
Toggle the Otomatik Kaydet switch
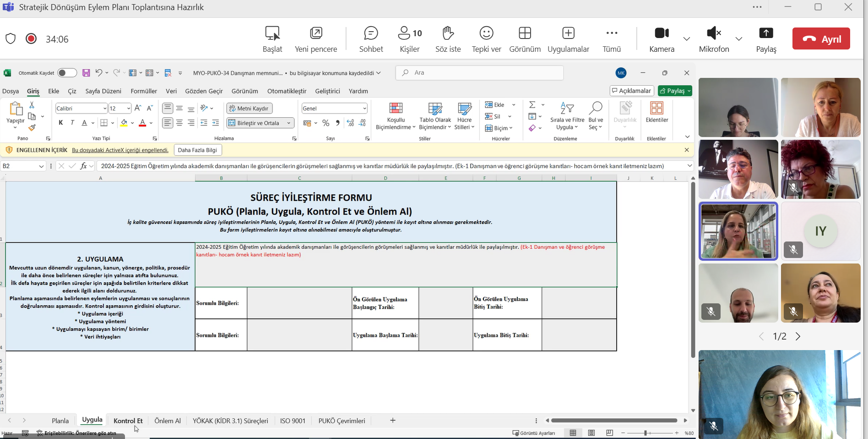pyautogui.click(x=67, y=73)
